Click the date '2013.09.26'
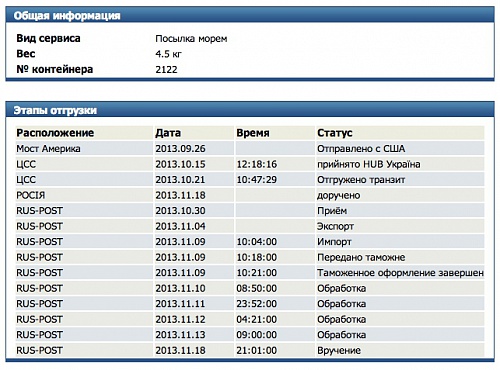 click(x=180, y=149)
